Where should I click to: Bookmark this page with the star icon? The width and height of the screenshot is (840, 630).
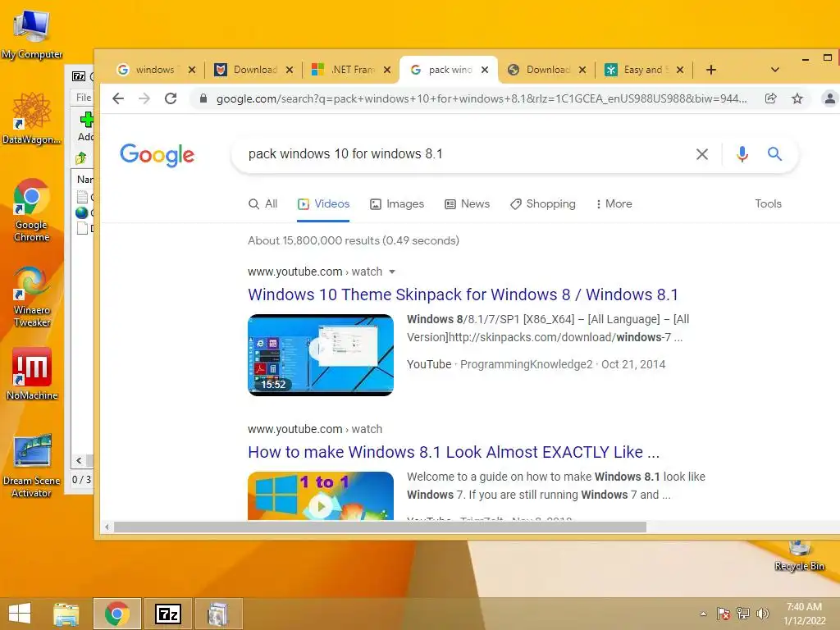click(797, 98)
